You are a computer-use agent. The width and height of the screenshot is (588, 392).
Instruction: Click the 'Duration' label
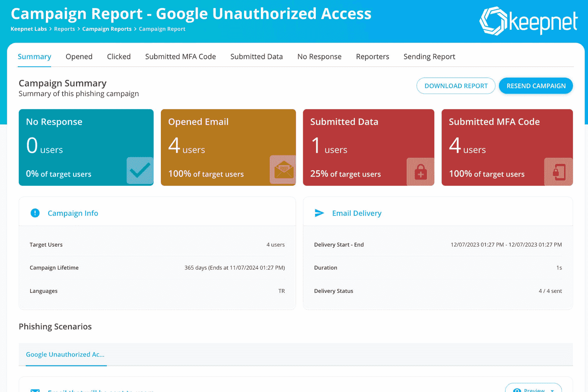click(x=325, y=268)
